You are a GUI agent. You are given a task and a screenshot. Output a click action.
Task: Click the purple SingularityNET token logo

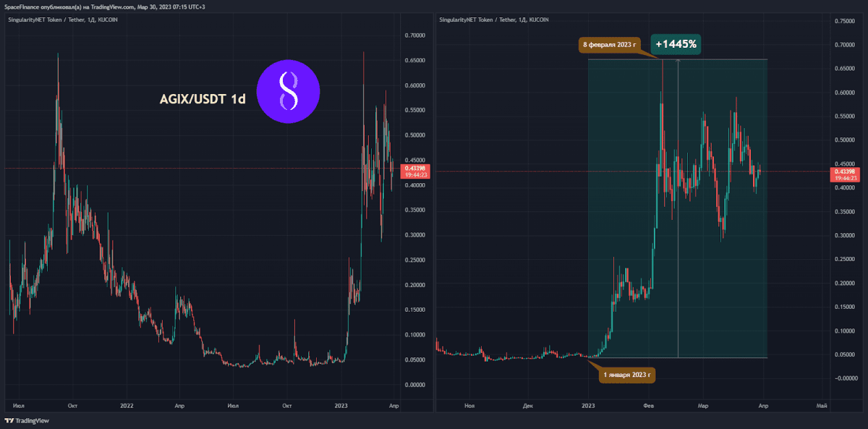click(x=289, y=91)
